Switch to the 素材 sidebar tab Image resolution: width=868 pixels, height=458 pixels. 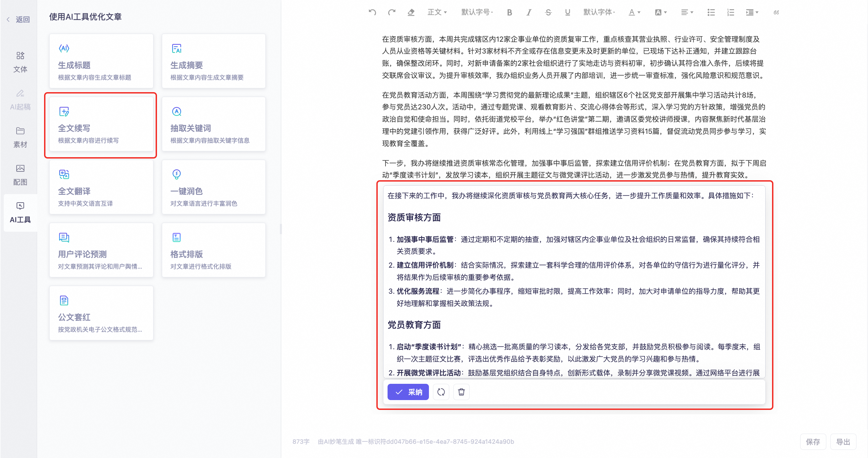click(20, 138)
